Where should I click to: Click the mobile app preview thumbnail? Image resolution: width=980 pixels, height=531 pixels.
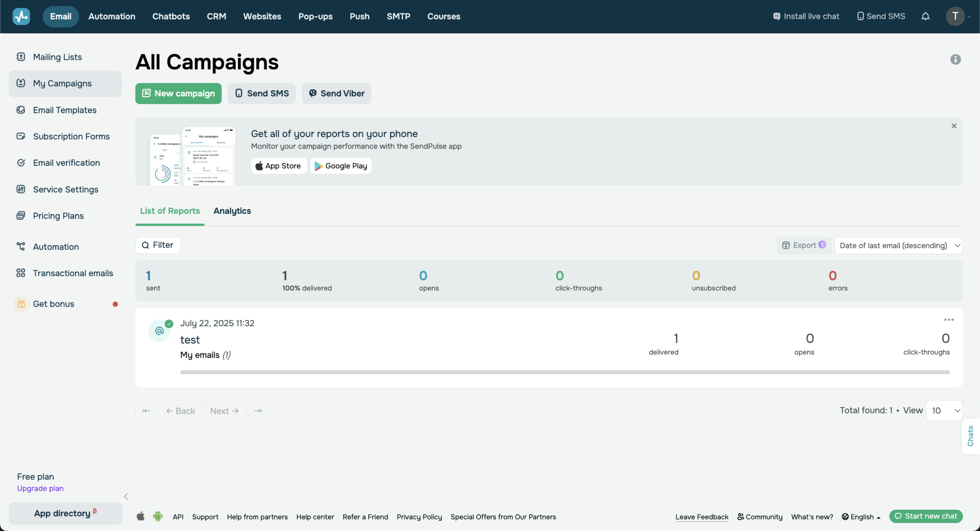point(193,156)
